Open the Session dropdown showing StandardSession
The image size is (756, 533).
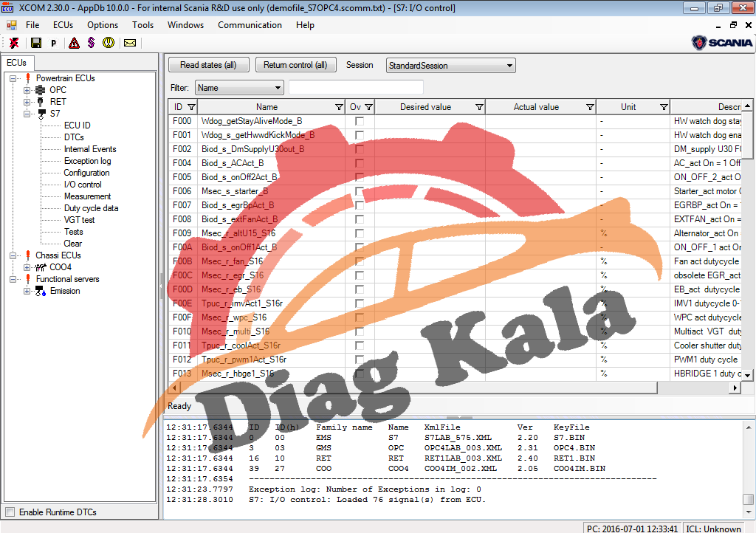(451, 66)
